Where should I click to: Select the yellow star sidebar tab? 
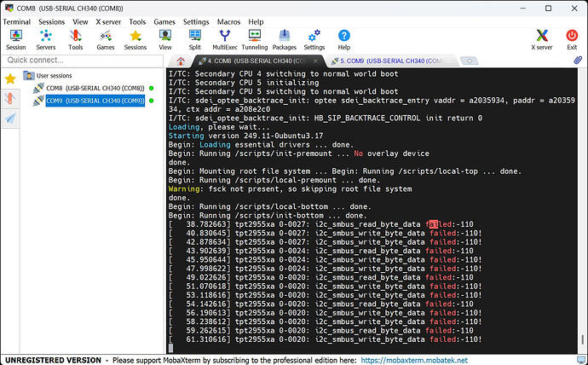tap(10, 78)
